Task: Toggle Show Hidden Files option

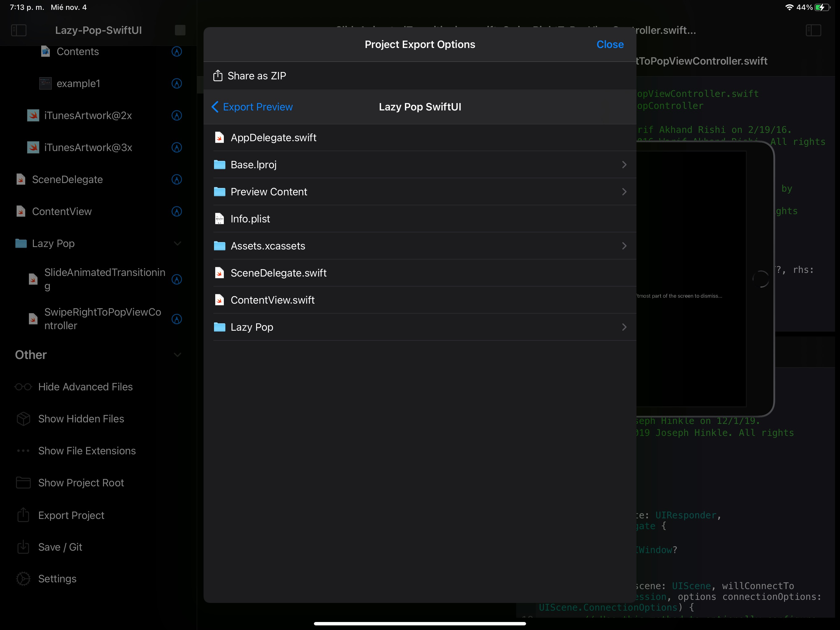Action: 81,419
